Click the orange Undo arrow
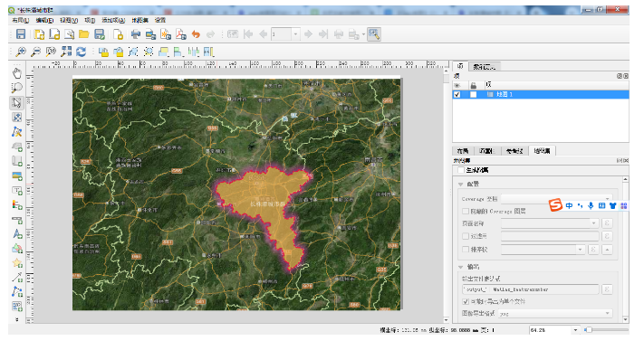The image size is (644, 341). (196, 34)
